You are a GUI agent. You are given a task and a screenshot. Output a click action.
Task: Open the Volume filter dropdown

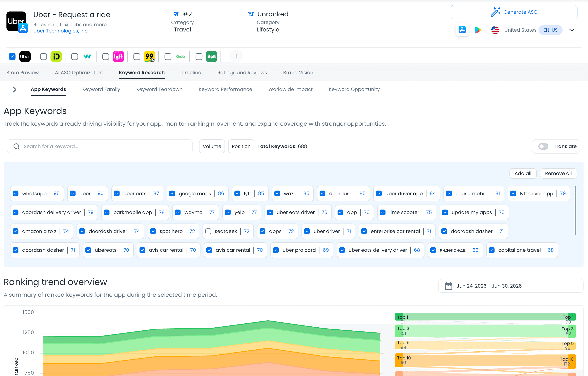click(212, 146)
